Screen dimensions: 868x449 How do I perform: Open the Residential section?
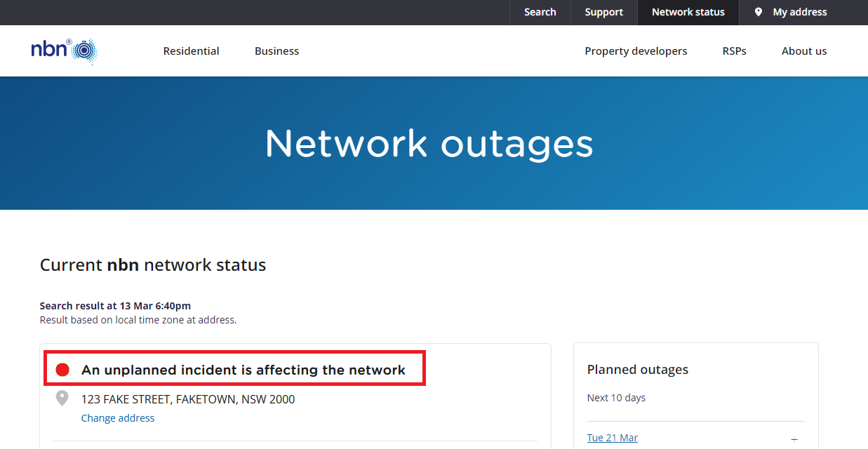coord(191,51)
